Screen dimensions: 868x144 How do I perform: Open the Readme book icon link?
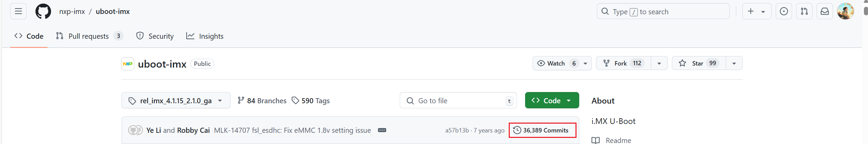click(596, 140)
